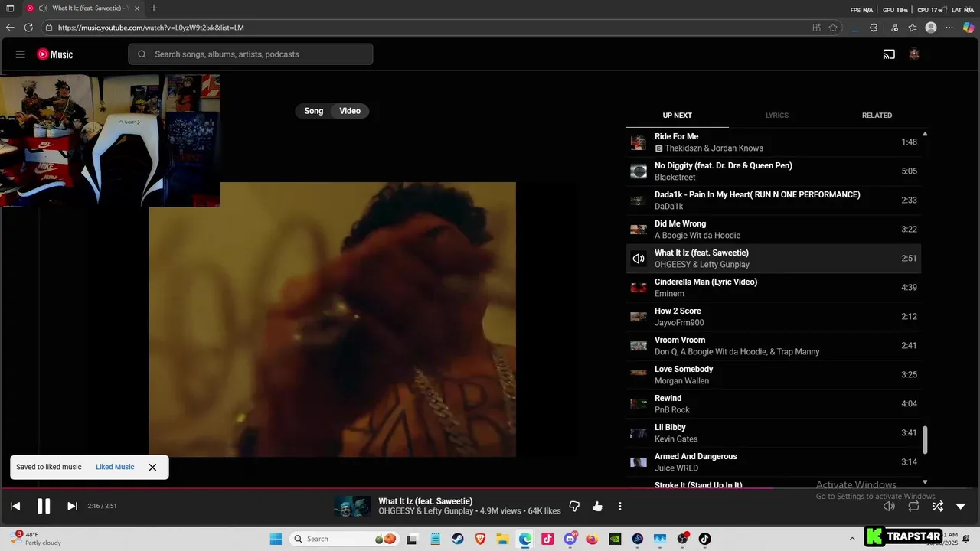Image resolution: width=980 pixels, height=551 pixels.
Task: Play Dada1k - Pain In My Heart
Action: (773, 201)
